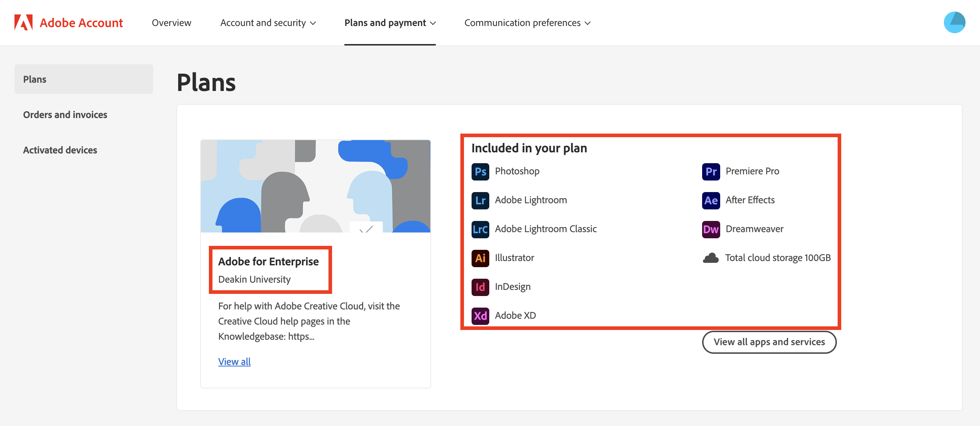Image resolution: width=980 pixels, height=426 pixels.
Task: Click the Creative Cloud help description text
Action: click(309, 321)
